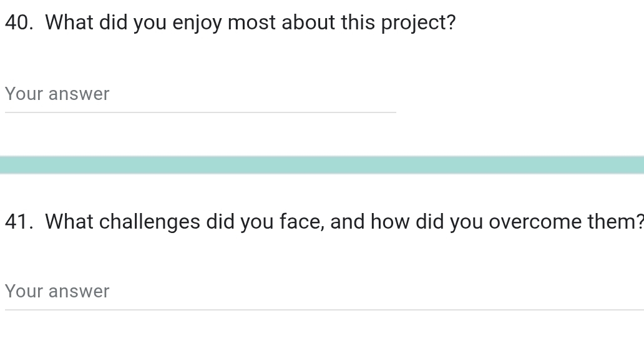Select 'Your answer' placeholder under the challenges question

[57, 292]
